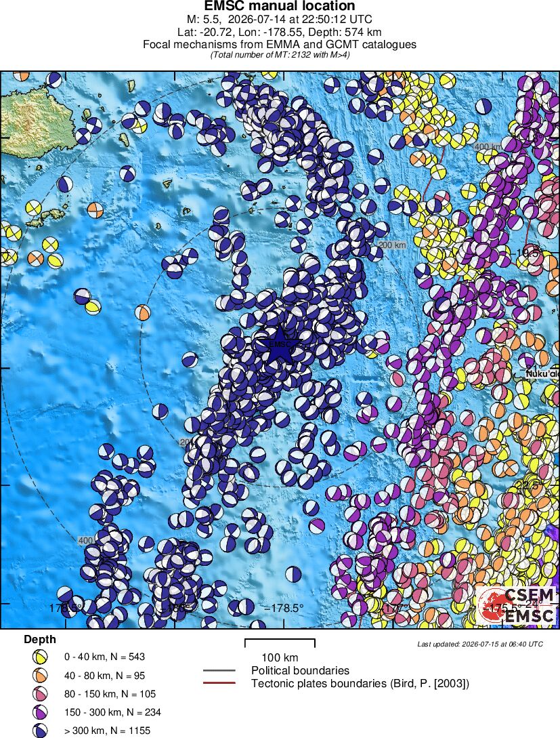
Task: Click the red Tectonic plates boundaries line sample
Action: point(219,683)
